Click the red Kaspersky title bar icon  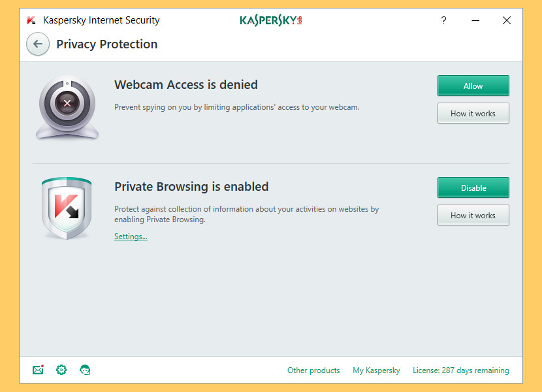click(x=31, y=20)
